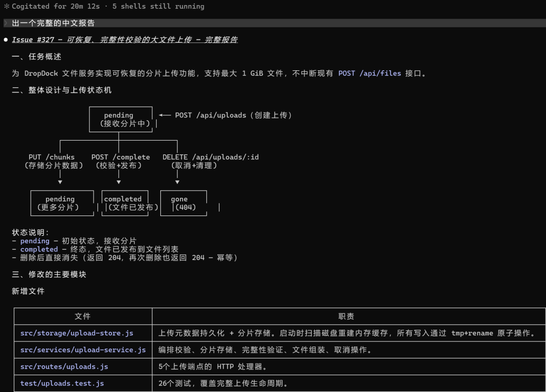Click the 'DELETE /api/uploads/:id' diagram label
The image size is (546, 392).
[x=211, y=157]
